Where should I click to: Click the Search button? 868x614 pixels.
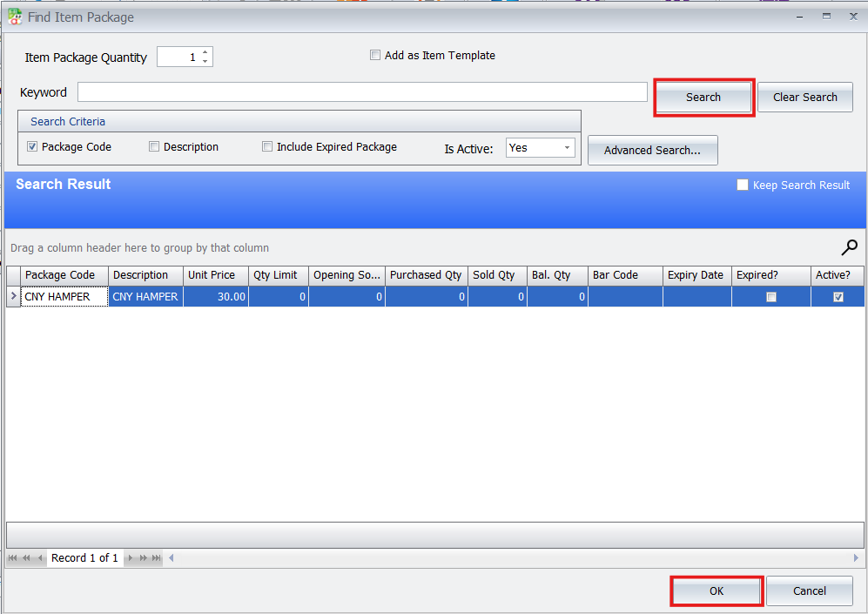point(703,97)
